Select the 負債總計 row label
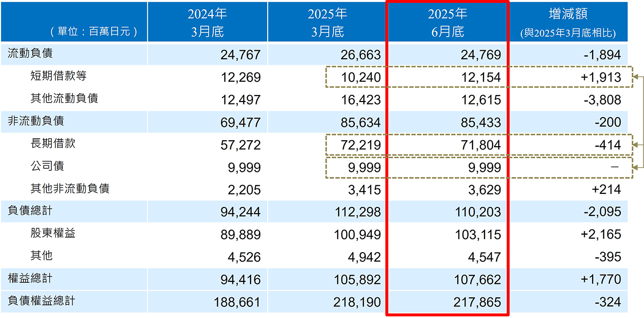 point(29,211)
